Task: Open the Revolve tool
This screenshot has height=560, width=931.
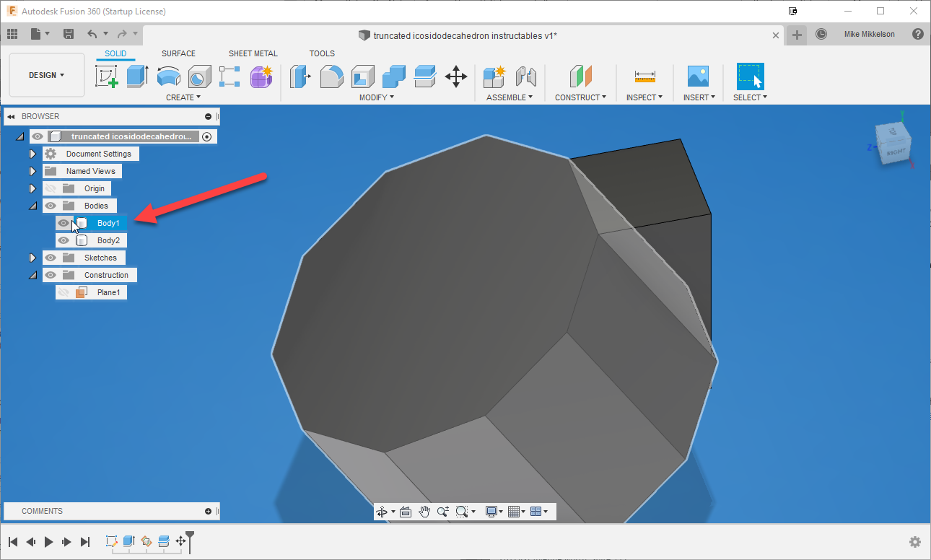Action: [x=168, y=76]
